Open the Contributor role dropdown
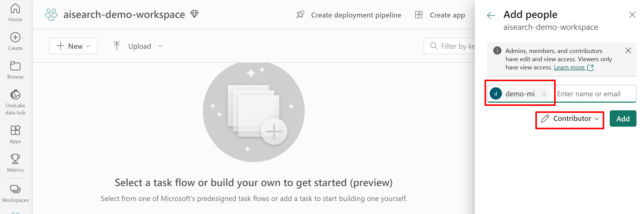The image size is (644, 214). tap(569, 119)
